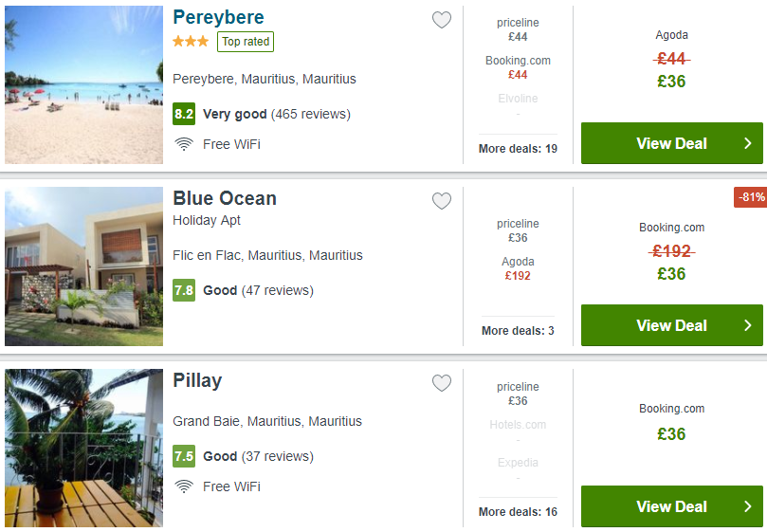
Task: Expand More deals: 3 for Blue Ocean
Action: pyautogui.click(x=518, y=331)
